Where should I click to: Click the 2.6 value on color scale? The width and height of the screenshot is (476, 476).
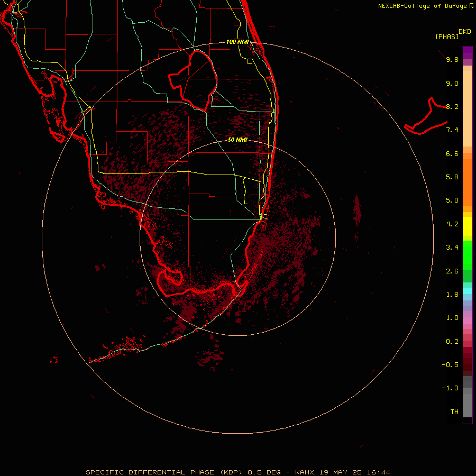pos(452,271)
